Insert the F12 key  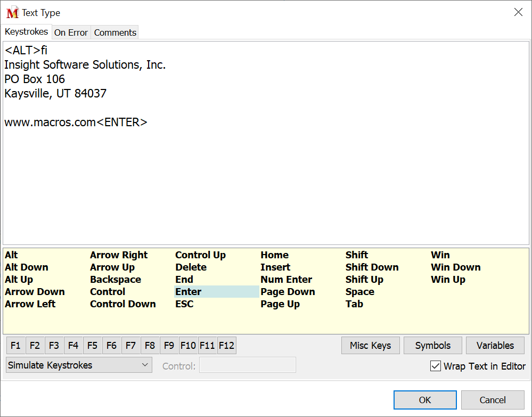(226, 346)
